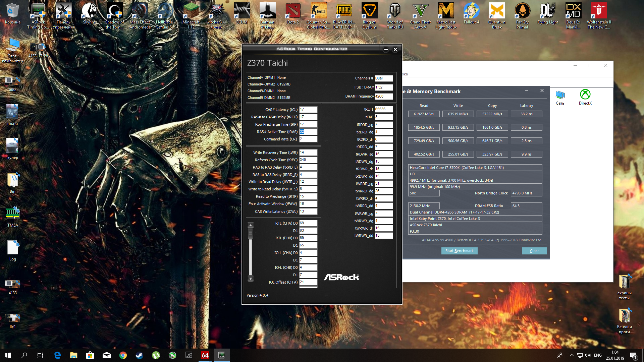Click the scroll down arrow in RTL panel

coord(251,279)
